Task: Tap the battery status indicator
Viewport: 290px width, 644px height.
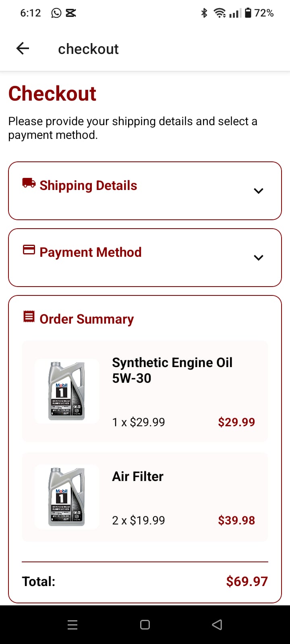Action: 248,13
